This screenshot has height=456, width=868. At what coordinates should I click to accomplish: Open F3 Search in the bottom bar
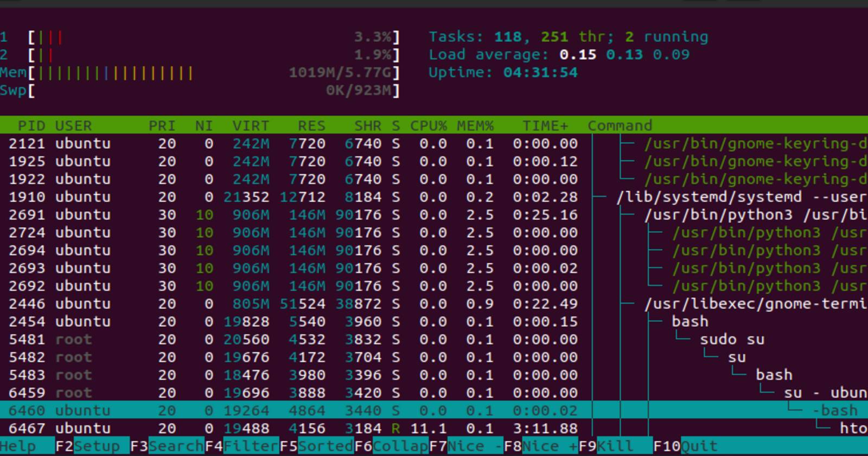[167, 446]
